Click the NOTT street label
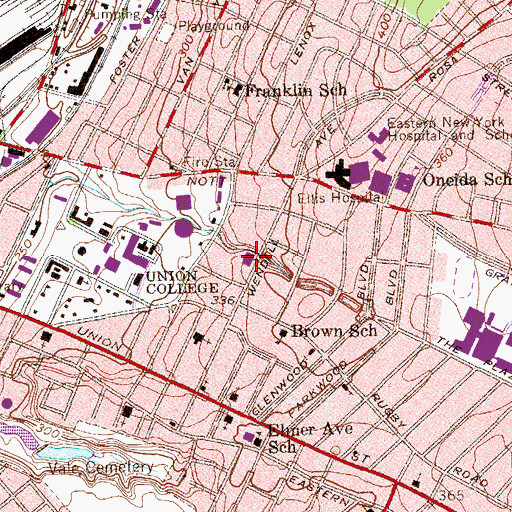 tap(207, 182)
